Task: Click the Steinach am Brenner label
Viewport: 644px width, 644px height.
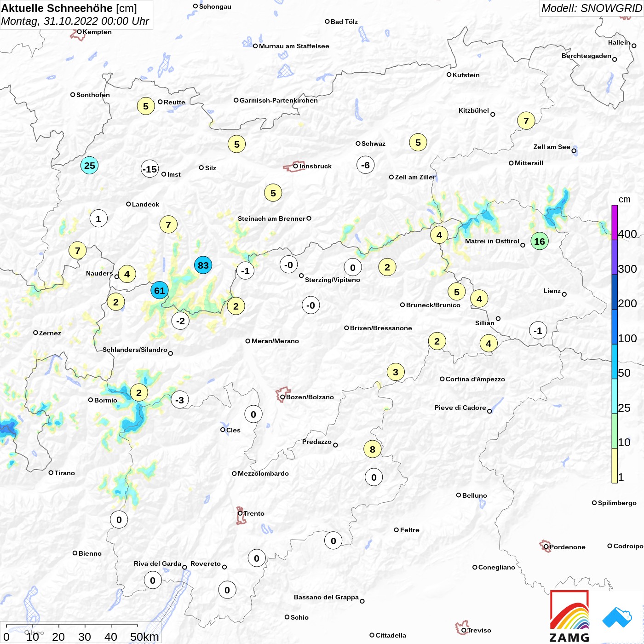Action: 271,218
